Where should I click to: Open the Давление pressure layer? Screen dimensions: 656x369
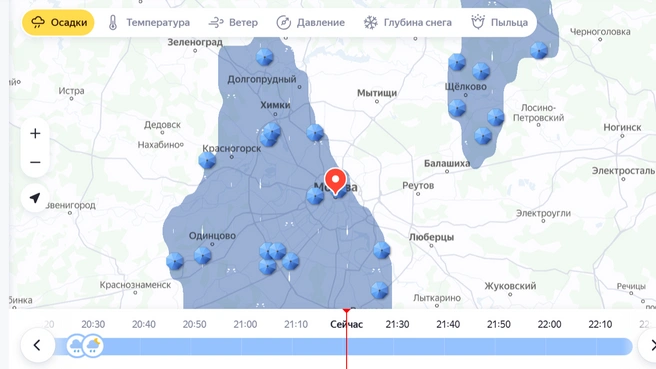(311, 22)
